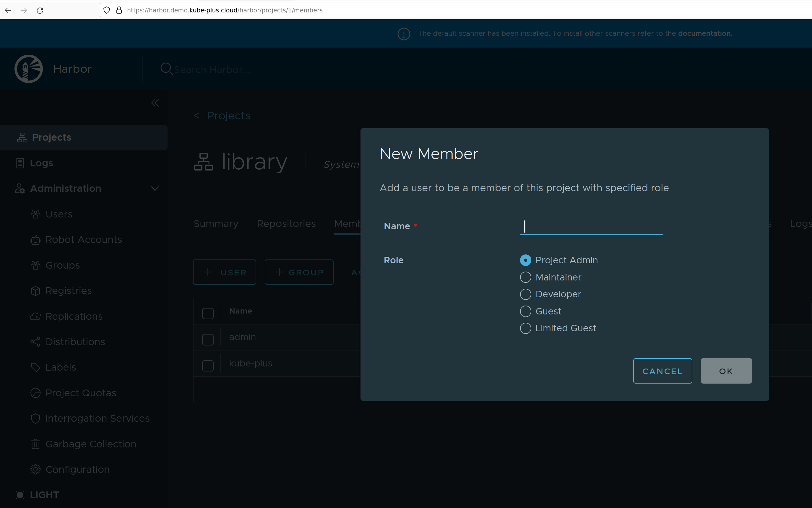Click the Replications cloud icon
The width and height of the screenshot is (812, 508).
(35, 316)
